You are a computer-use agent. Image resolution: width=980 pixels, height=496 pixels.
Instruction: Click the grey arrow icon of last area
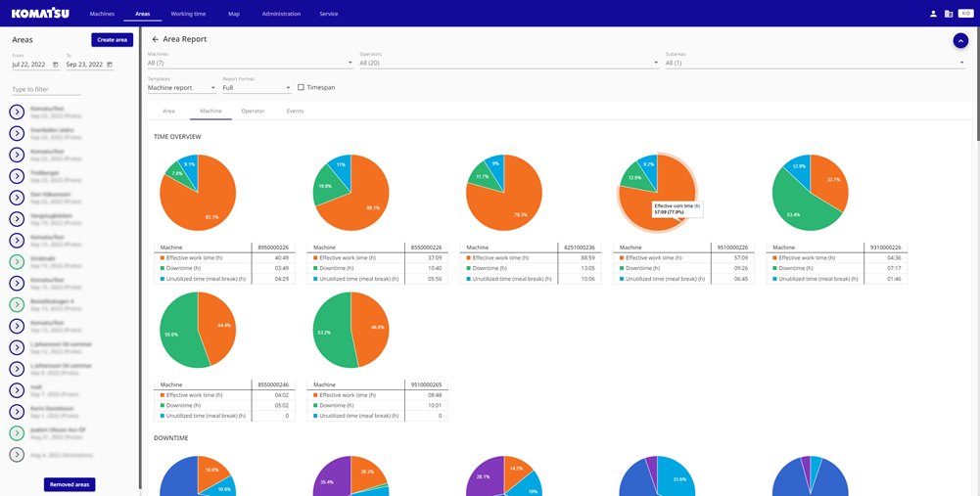click(x=17, y=454)
